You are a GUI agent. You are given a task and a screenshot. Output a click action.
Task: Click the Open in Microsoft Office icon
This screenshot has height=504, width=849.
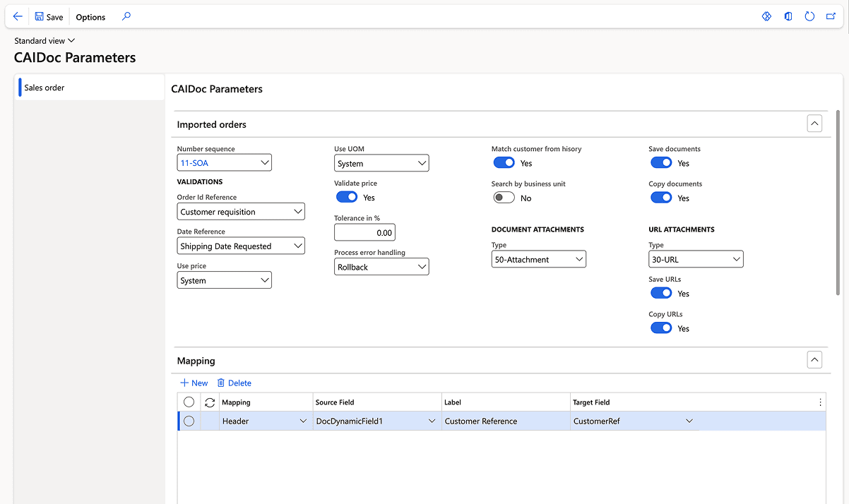click(788, 16)
